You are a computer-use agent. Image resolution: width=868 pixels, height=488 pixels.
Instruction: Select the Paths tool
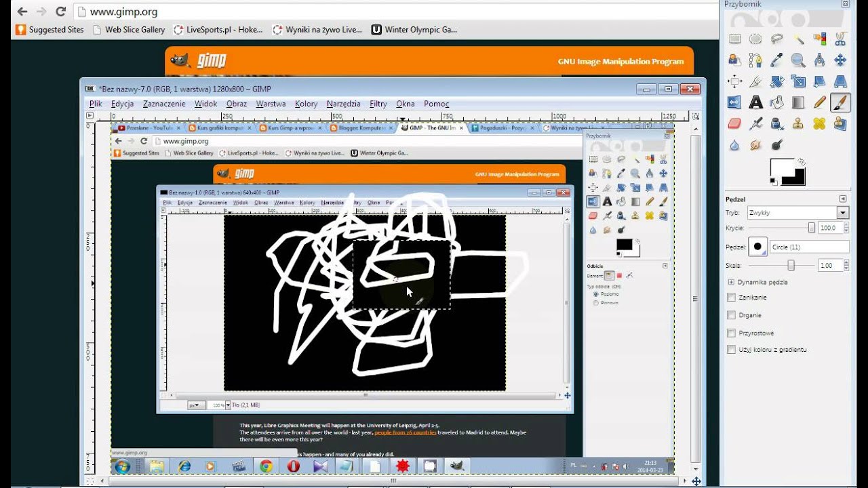[x=756, y=60]
